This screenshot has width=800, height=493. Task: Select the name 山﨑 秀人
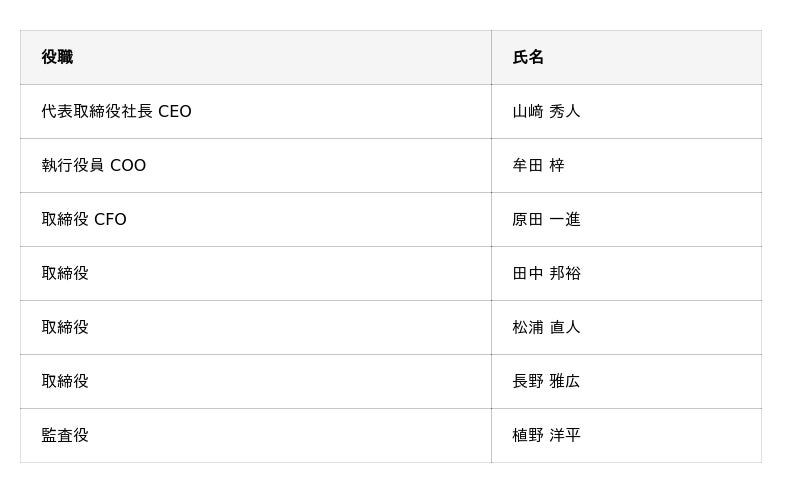pos(546,111)
